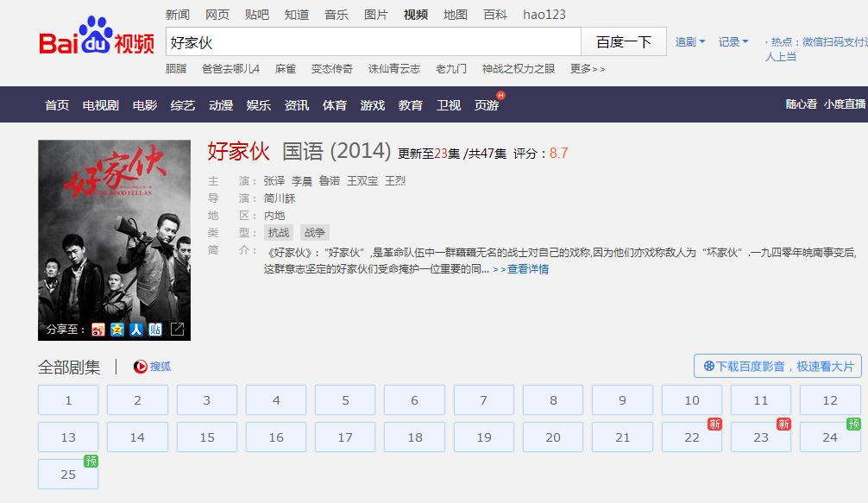The height and width of the screenshot is (503, 868).
Task: Switch to the 视频 search tab
Action: click(x=413, y=15)
